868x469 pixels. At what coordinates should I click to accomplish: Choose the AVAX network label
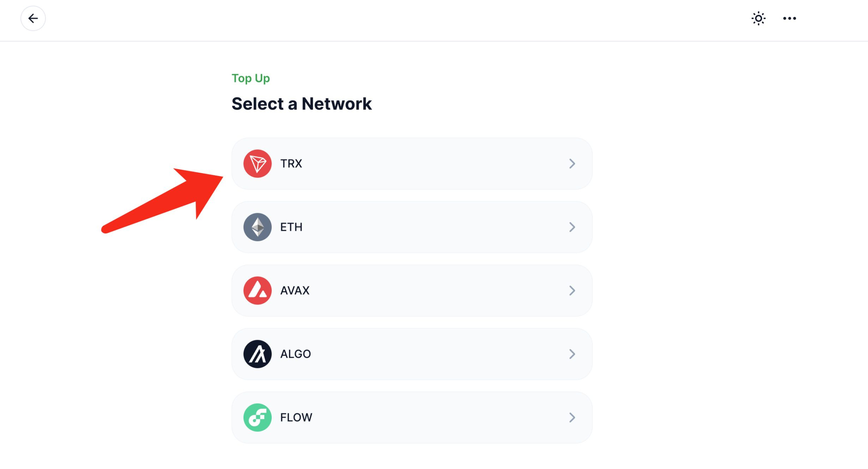(295, 290)
